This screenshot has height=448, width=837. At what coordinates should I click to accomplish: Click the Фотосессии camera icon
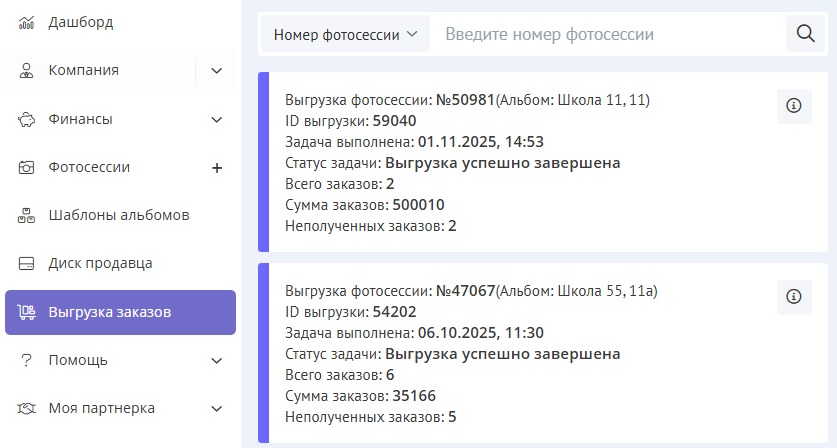coord(27,167)
